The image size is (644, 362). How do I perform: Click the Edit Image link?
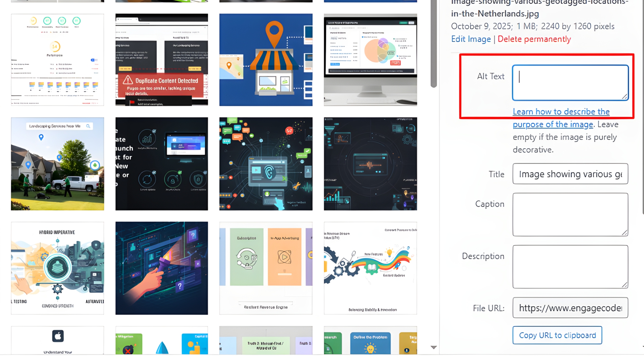[x=471, y=39]
